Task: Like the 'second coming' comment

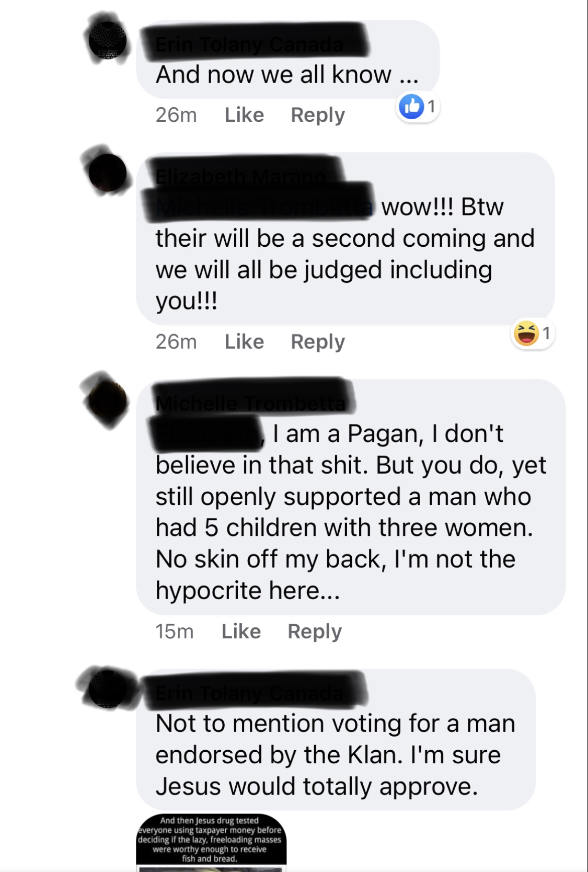Action: pyautogui.click(x=244, y=342)
